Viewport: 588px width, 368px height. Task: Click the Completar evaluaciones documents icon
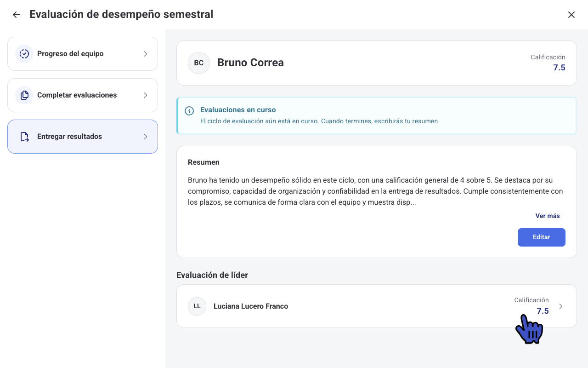(24, 95)
